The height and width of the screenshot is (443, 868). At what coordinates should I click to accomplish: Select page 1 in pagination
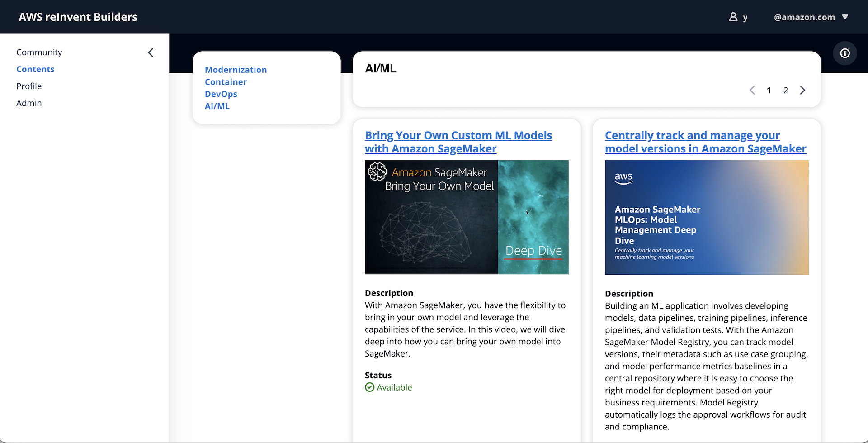click(x=769, y=90)
